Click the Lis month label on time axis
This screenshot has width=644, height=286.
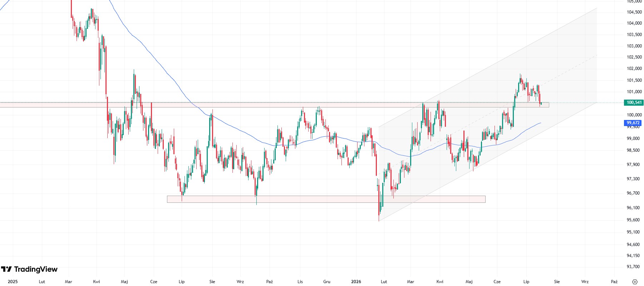click(x=300, y=282)
